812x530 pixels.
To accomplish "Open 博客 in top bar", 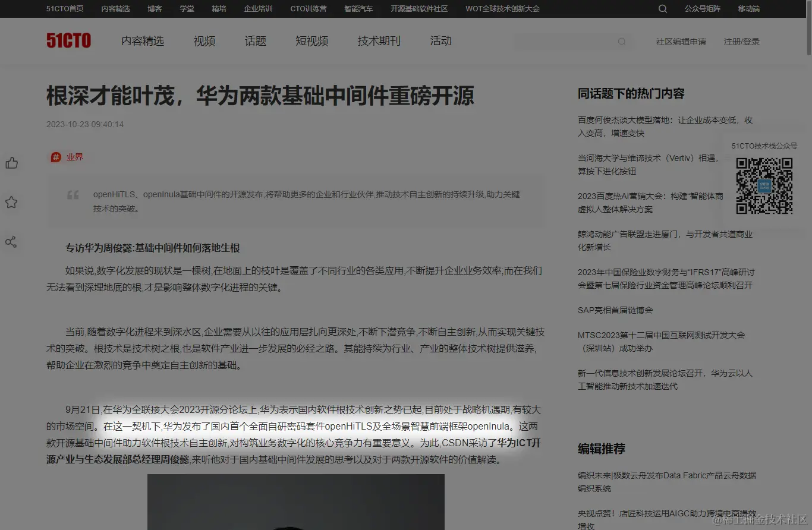I will (155, 9).
